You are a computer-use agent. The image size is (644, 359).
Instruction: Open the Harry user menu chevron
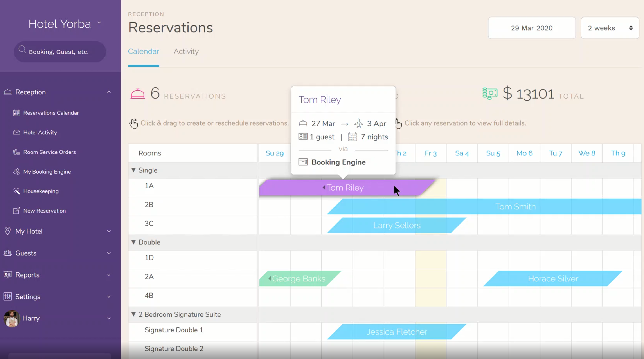109,318
